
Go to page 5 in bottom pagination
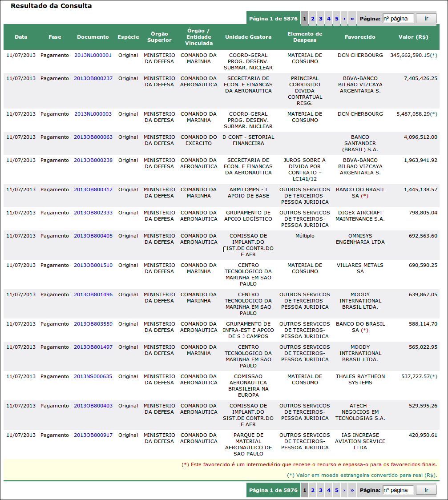click(337, 490)
